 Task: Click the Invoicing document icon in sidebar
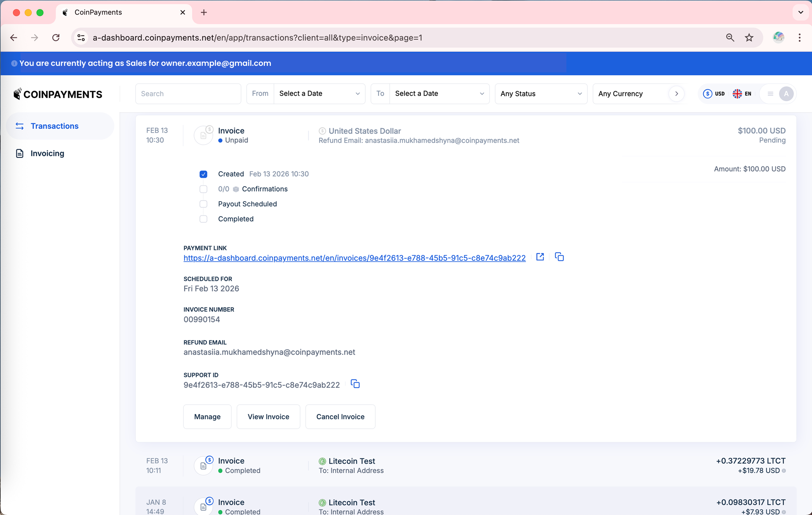[20, 153]
